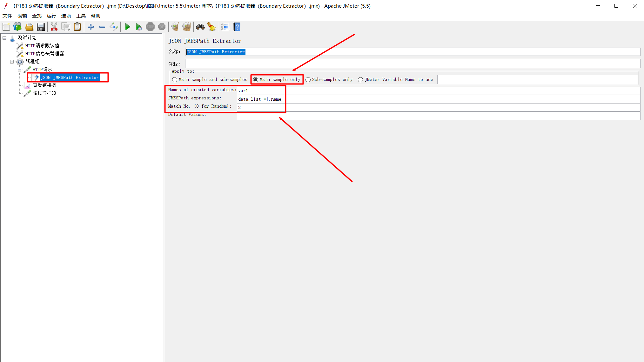Select 测试计划 in the tree
Image resolution: width=644 pixels, height=362 pixels.
(27, 38)
